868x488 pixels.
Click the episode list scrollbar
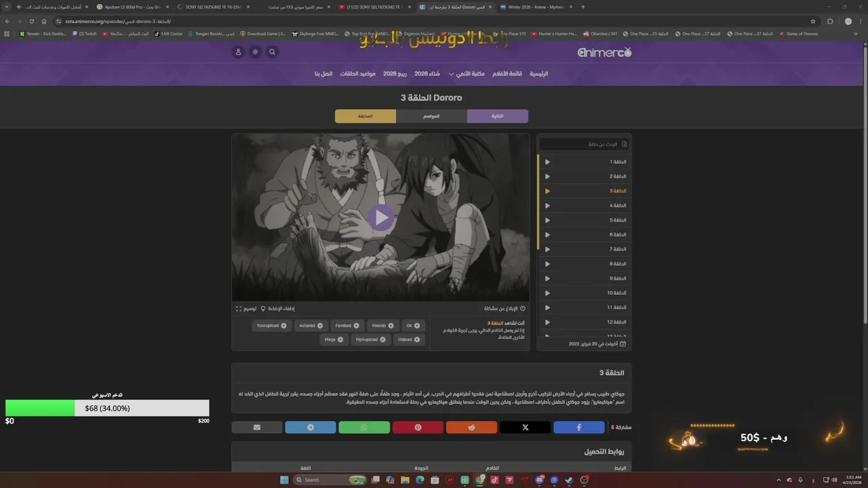[538, 202]
